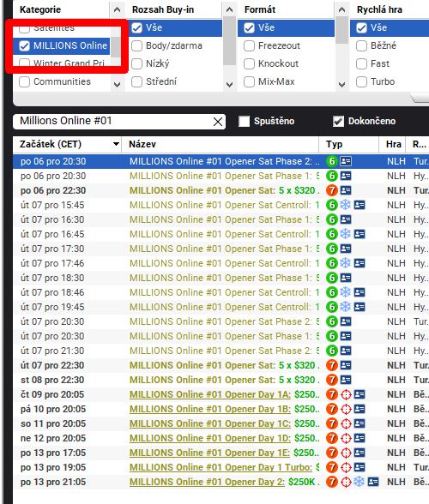Uncheck the MILLIONS Online category
Screen dimensions: 429x504
coord(25,46)
